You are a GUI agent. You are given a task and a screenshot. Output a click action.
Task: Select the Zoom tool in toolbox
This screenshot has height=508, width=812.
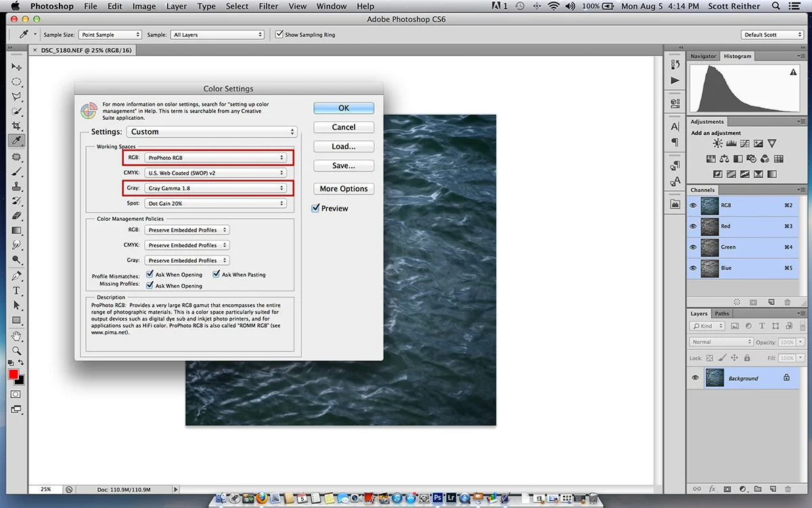[x=17, y=351]
